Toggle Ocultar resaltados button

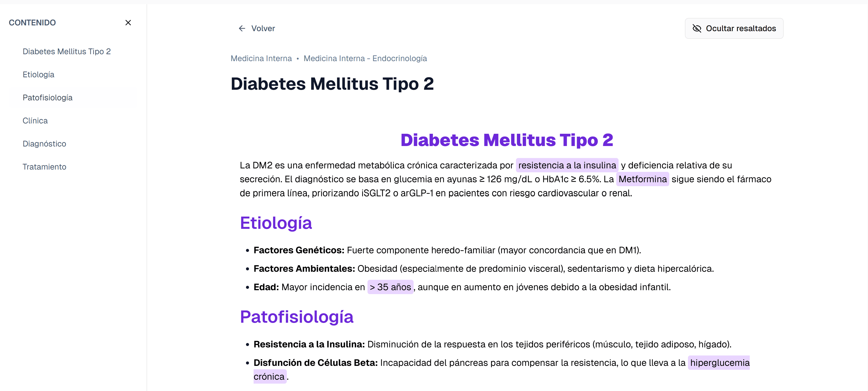point(734,28)
